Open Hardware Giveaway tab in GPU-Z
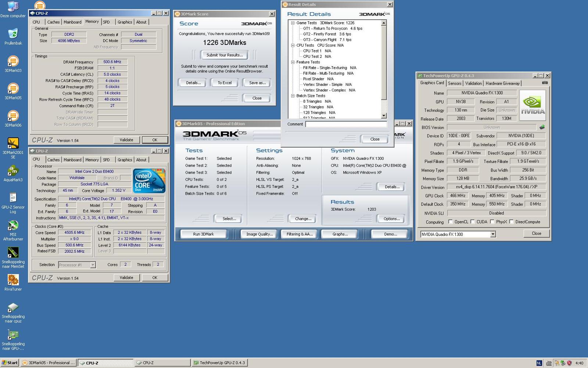The image size is (588, 368). (x=502, y=84)
